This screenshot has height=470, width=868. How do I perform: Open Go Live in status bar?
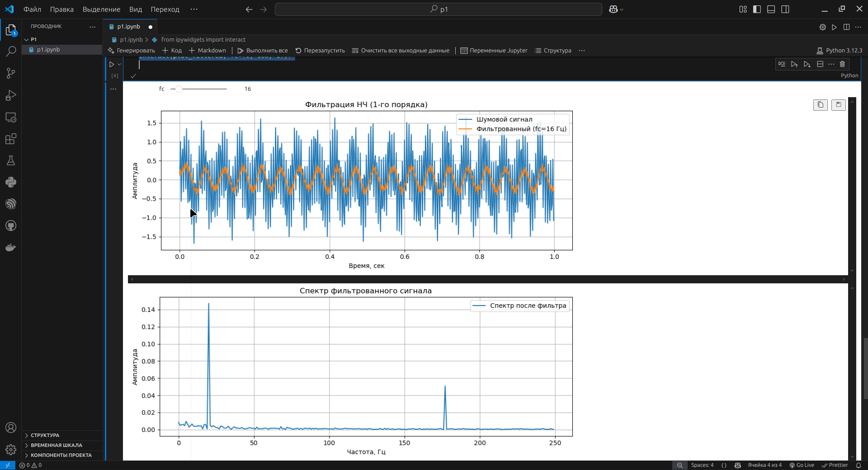click(x=802, y=465)
